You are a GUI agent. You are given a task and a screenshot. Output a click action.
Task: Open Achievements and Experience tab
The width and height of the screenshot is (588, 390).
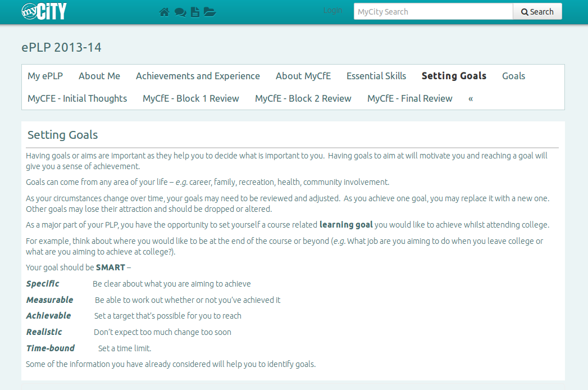tap(198, 76)
